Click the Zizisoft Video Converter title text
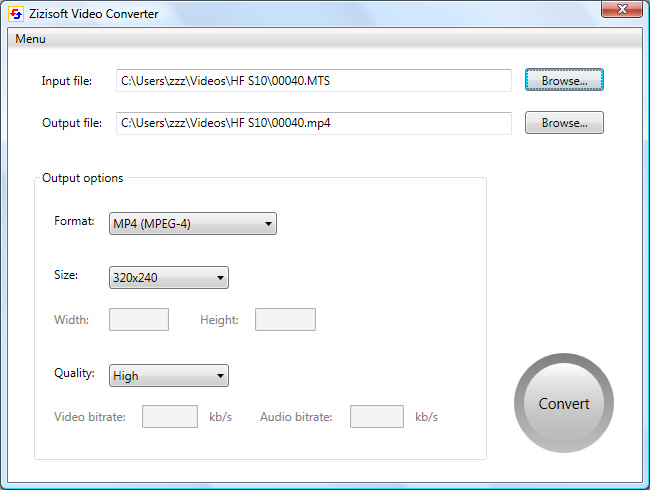The height and width of the screenshot is (490, 650). coord(94,14)
